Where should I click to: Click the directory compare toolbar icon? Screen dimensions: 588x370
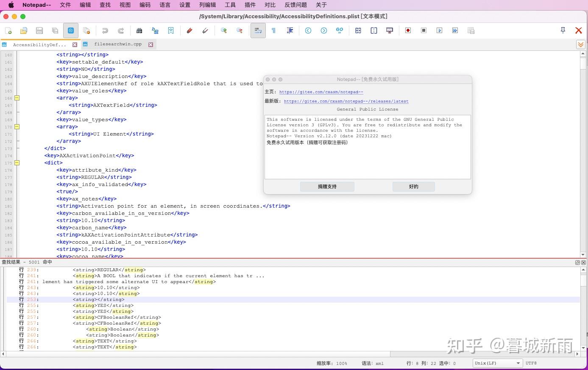[x=374, y=31]
